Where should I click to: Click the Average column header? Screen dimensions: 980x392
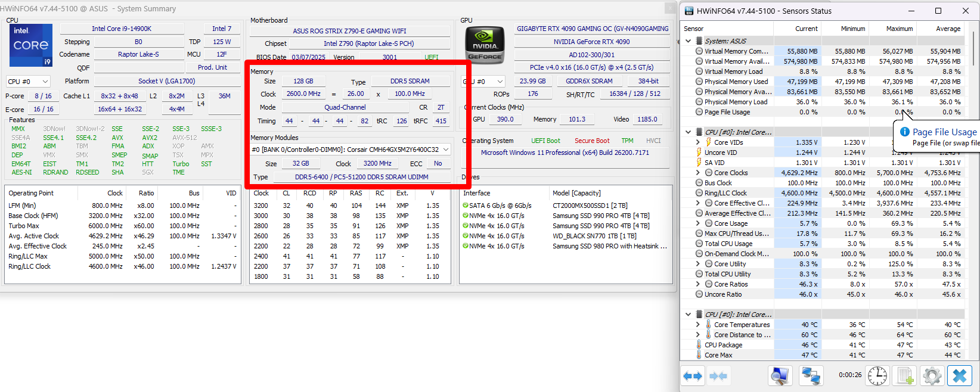pyautogui.click(x=941, y=29)
